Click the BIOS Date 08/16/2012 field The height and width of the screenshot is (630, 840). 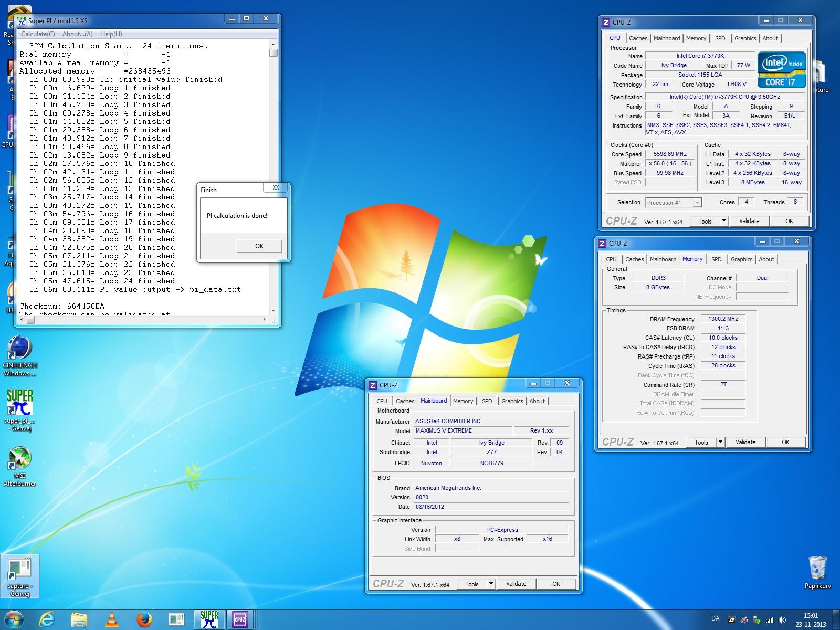tap(491, 507)
